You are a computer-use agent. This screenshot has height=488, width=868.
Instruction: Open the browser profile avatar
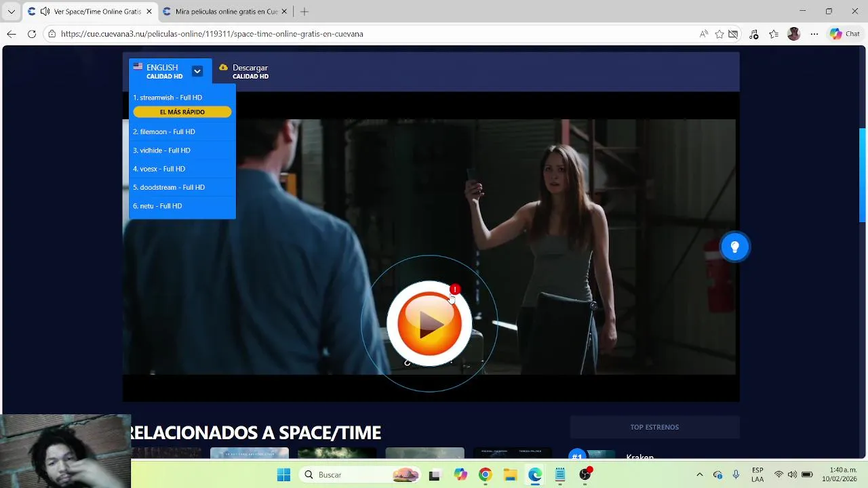pos(794,34)
